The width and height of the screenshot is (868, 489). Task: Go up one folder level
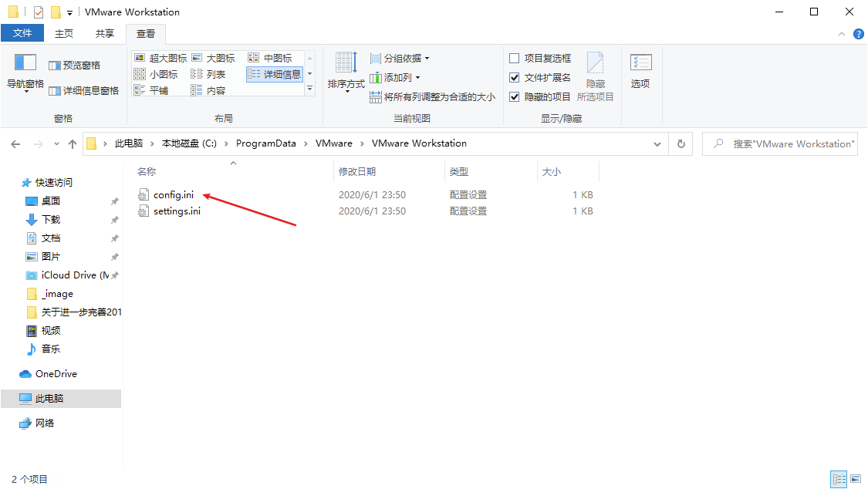click(73, 143)
